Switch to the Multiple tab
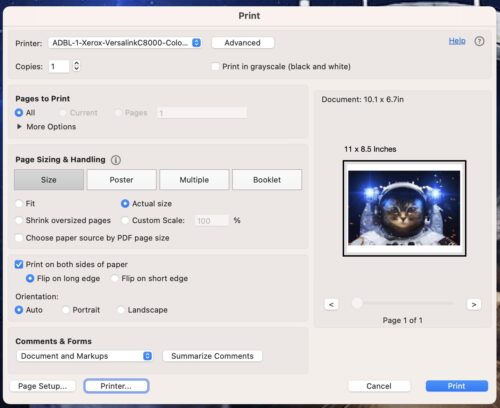The height and width of the screenshot is (408, 500). 194,180
